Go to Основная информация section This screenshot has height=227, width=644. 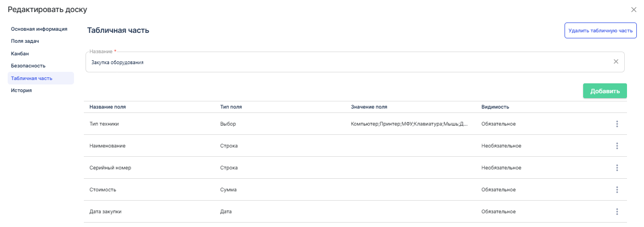point(39,29)
